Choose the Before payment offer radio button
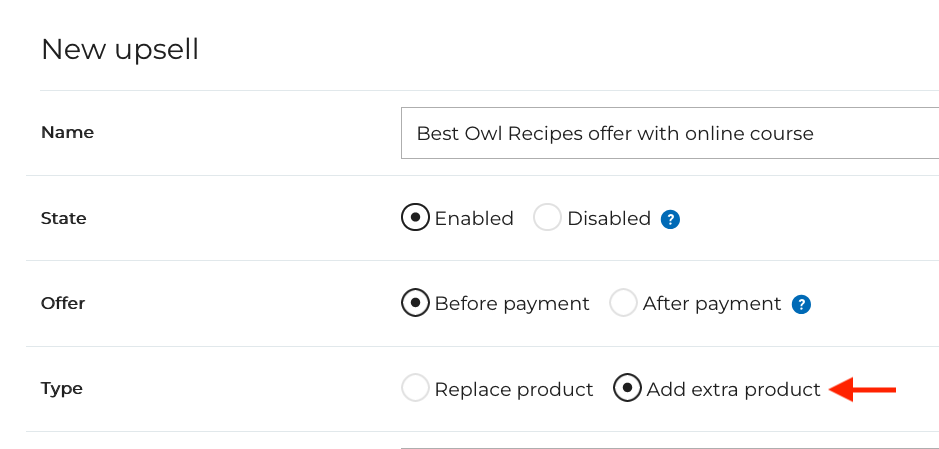The image size is (939, 449). 415,303
